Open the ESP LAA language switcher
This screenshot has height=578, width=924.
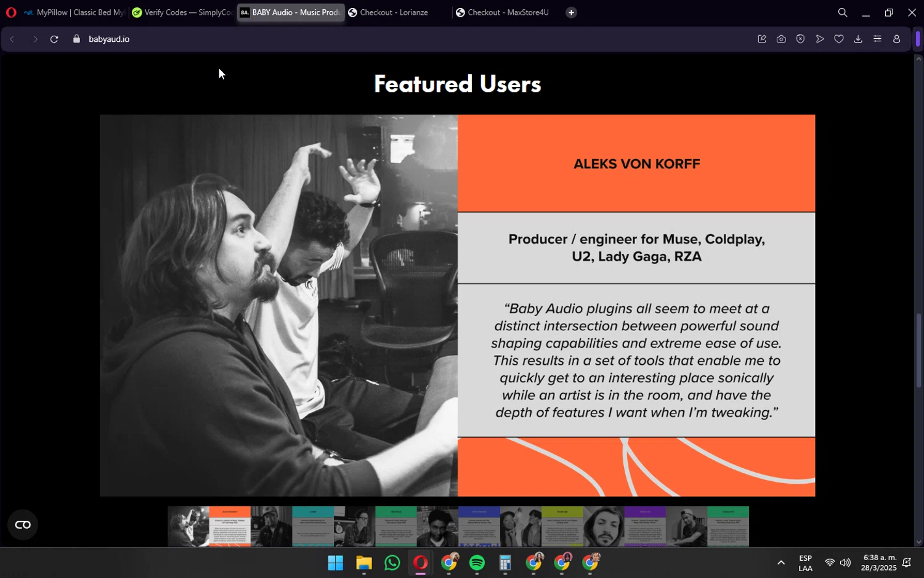[x=805, y=563]
